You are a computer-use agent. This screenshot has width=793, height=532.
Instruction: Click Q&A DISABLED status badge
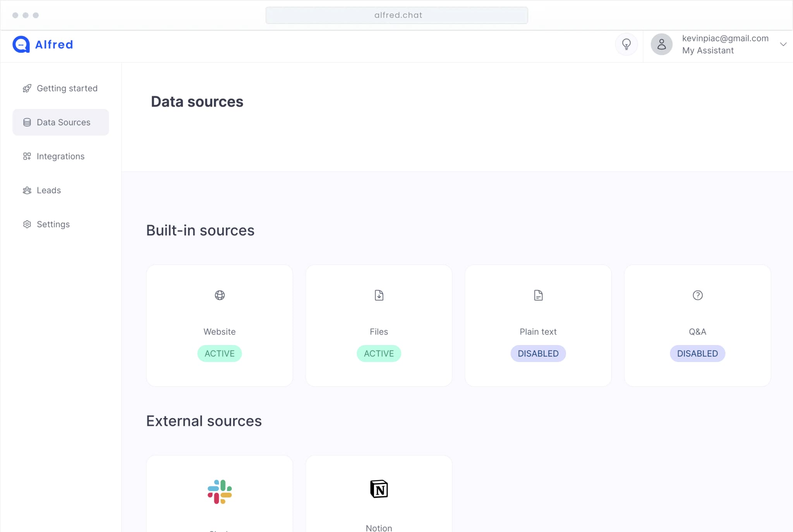tap(697, 353)
